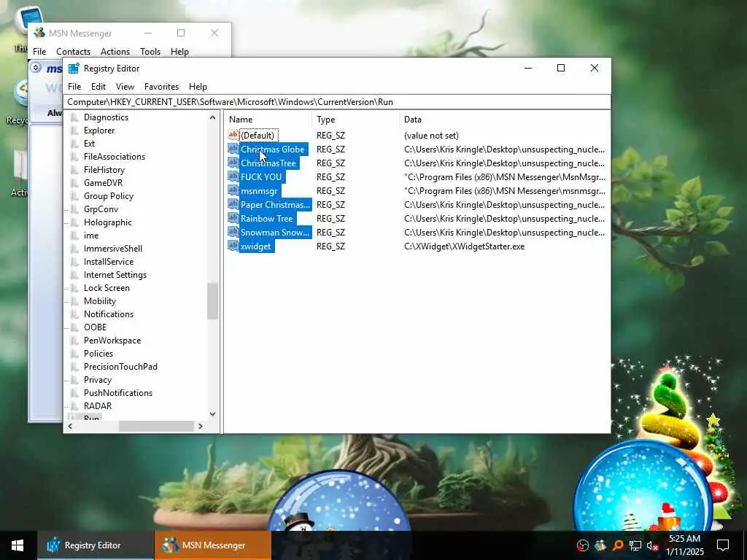Open the Help menu in Registry Editor
The height and width of the screenshot is (560, 747).
coord(198,87)
